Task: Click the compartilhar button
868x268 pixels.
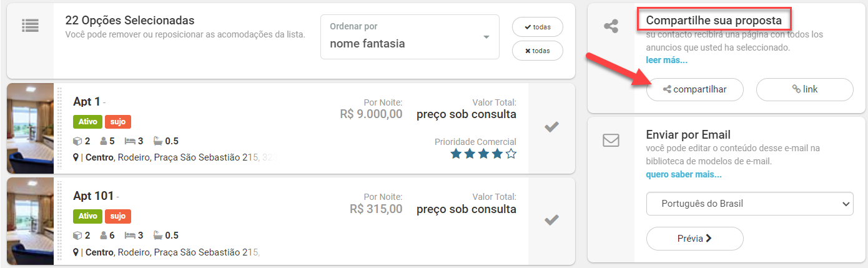Action: coord(694,89)
